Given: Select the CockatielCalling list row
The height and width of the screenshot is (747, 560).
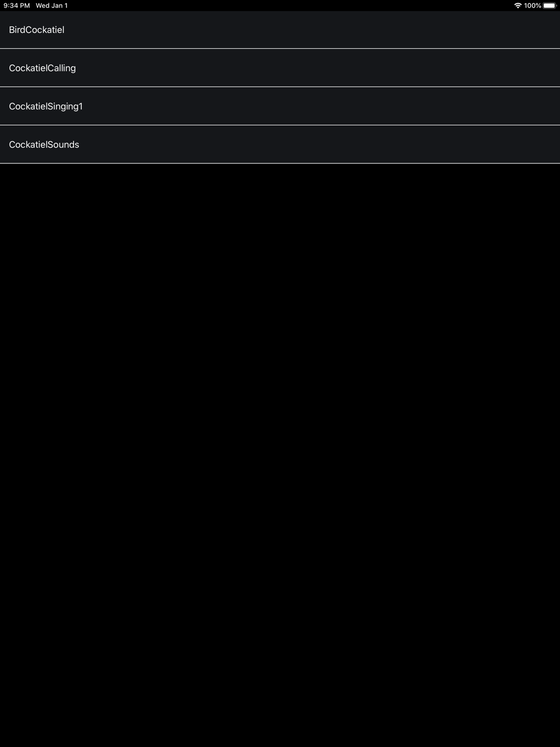Looking at the screenshot, I should [280, 68].
